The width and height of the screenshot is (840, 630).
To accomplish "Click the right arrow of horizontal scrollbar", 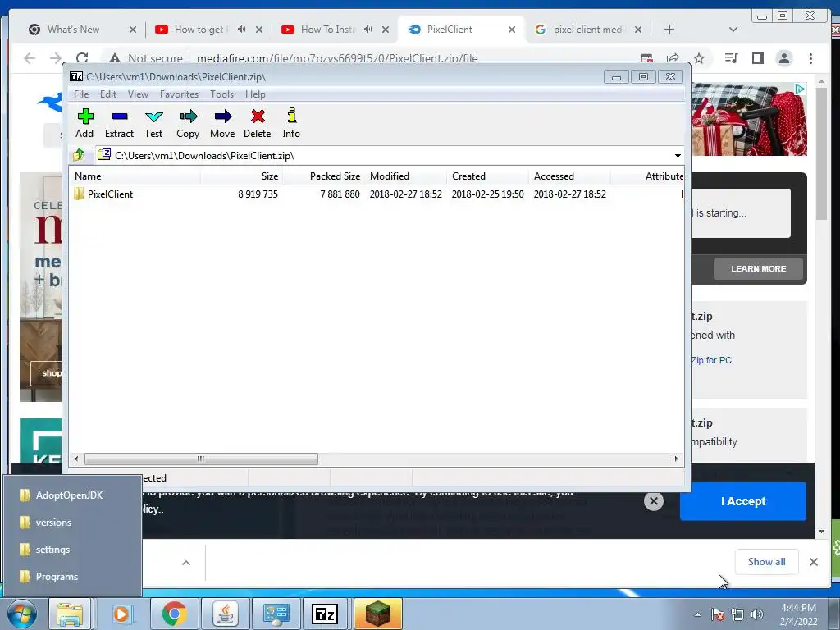I will click(676, 459).
